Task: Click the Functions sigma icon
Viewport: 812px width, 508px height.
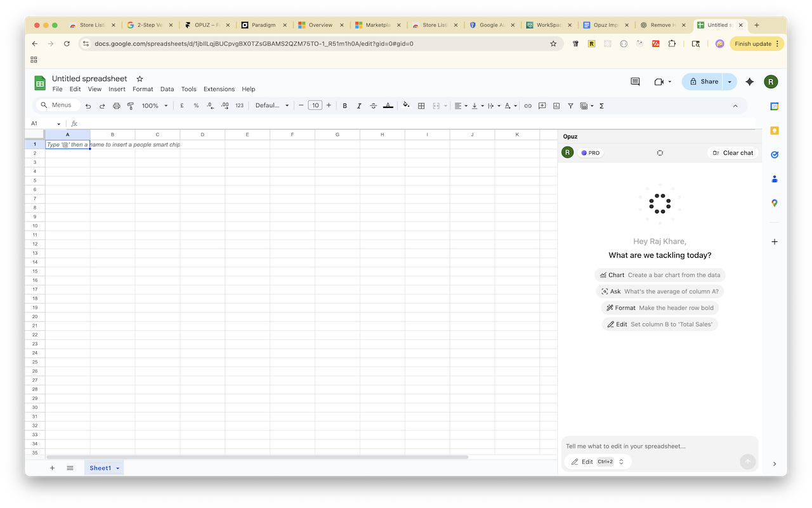Action: pyautogui.click(x=601, y=106)
